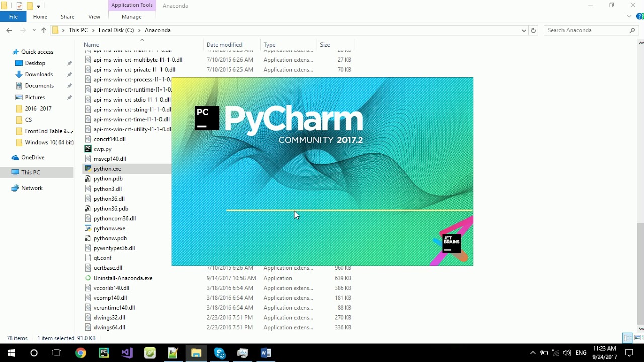
Task: Select the qt.conf file
Action: pyautogui.click(x=102, y=258)
